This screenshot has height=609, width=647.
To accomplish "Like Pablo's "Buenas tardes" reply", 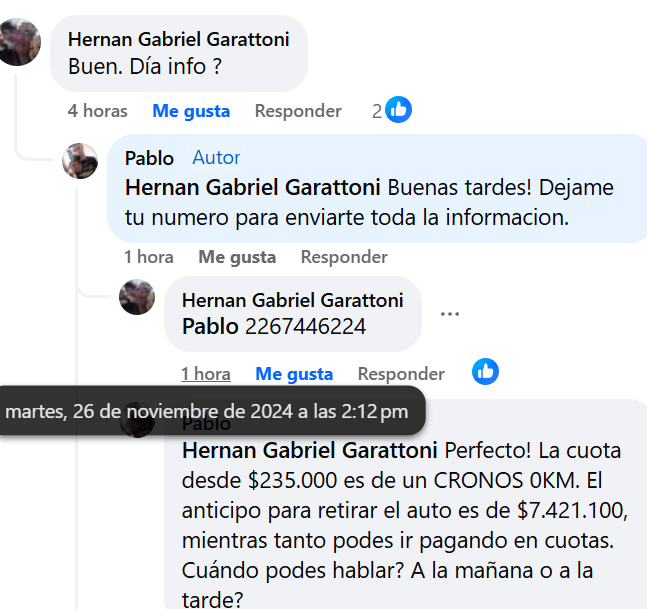I will (237, 257).
